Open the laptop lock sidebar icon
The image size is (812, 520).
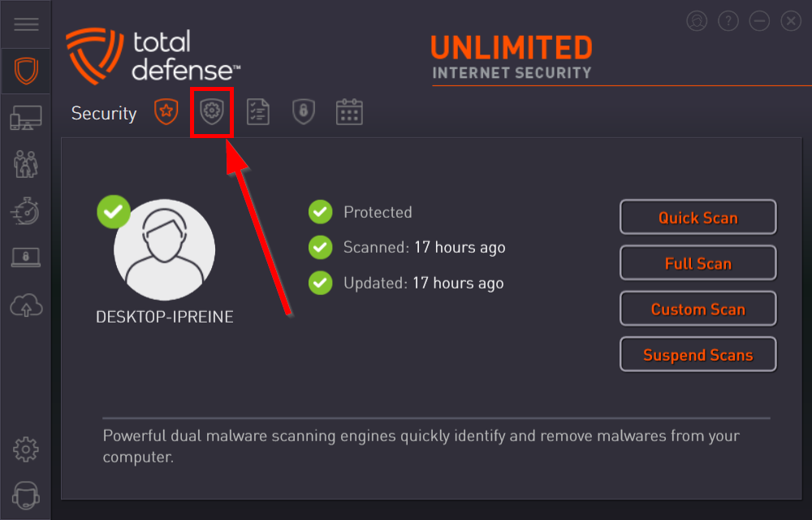coord(26,258)
